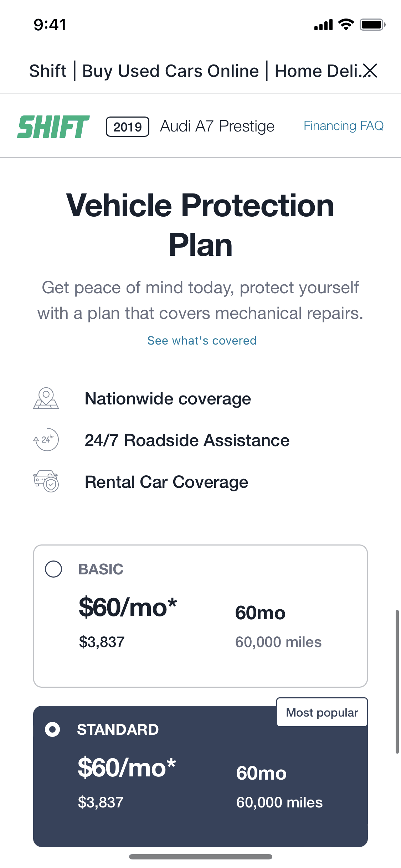This screenshot has width=401, height=868.
Task: Tap the home indicator bar at bottom
Action: 201,857
